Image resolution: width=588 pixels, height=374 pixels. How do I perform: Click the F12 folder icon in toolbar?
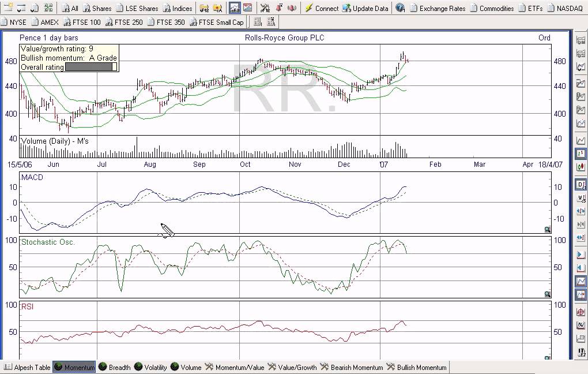[x=204, y=8]
